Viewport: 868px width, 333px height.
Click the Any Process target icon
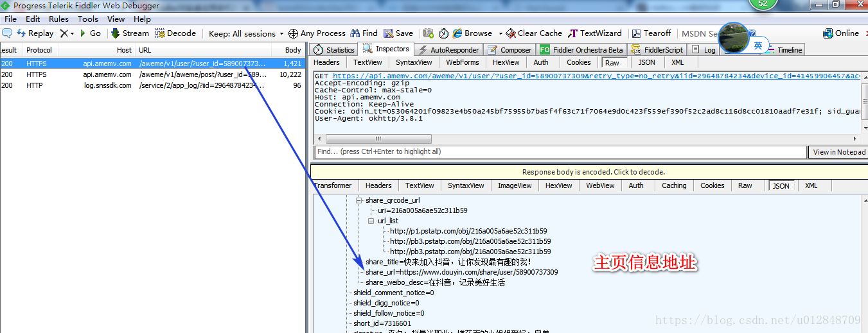pyautogui.click(x=293, y=33)
